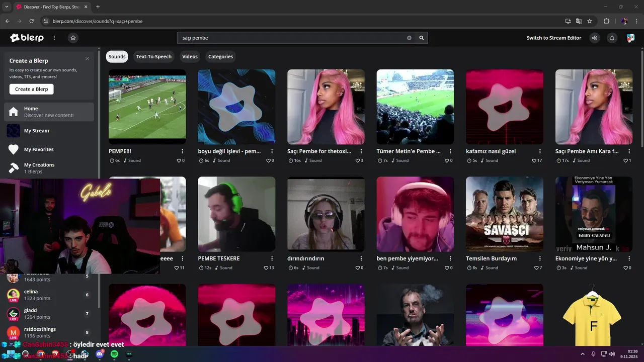
Task: Go to the home icon in header
Action: coord(73,38)
